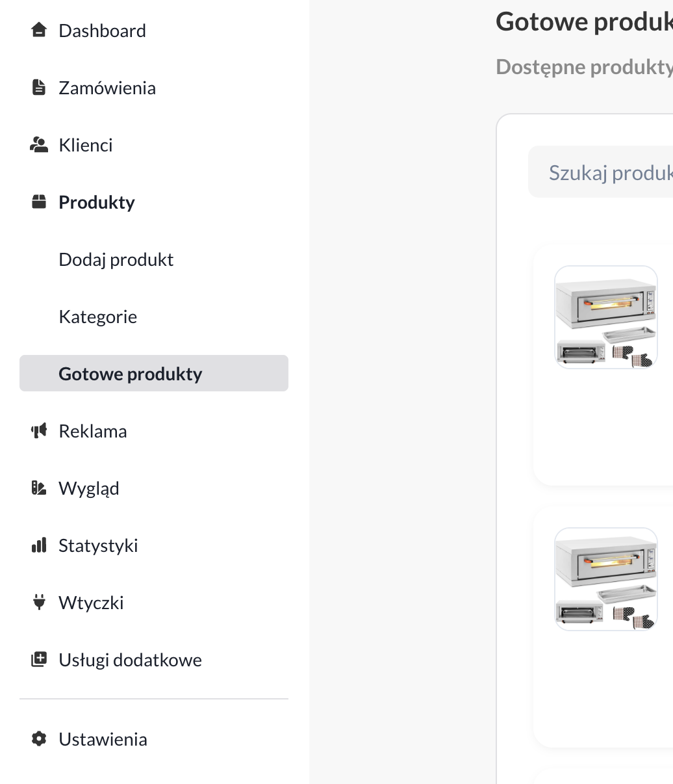The image size is (673, 784).
Task: Click the Reklama megaphone icon
Action: pos(39,430)
